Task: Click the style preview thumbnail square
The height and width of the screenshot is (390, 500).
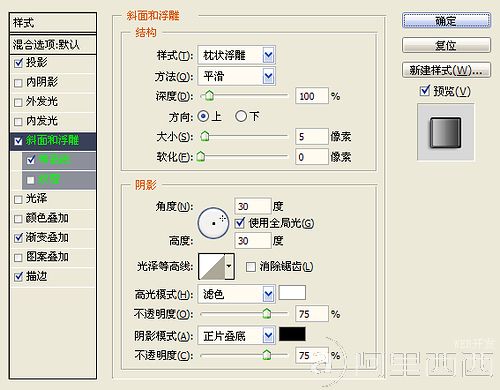Action: (x=446, y=132)
